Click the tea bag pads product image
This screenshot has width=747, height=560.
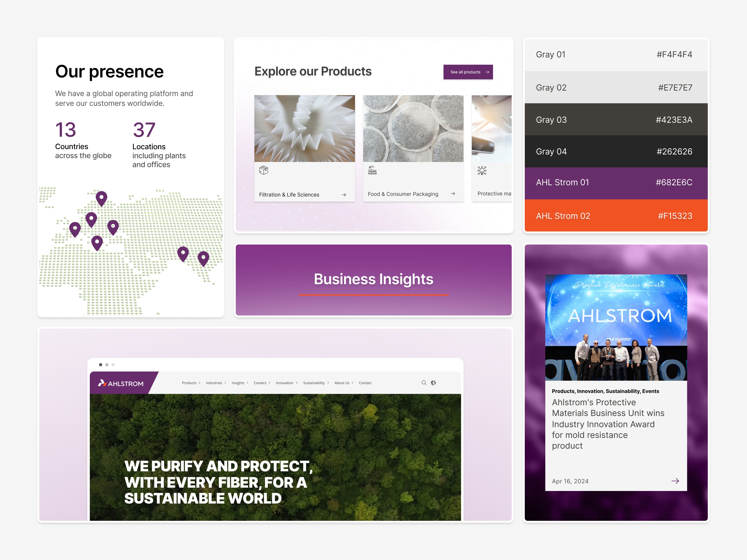[413, 128]
